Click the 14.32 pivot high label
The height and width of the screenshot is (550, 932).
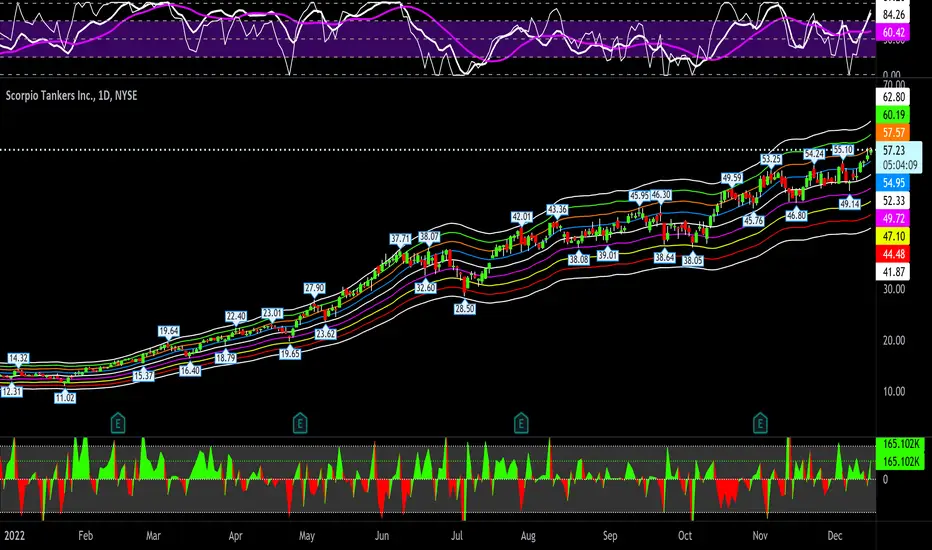pos(18,358)
